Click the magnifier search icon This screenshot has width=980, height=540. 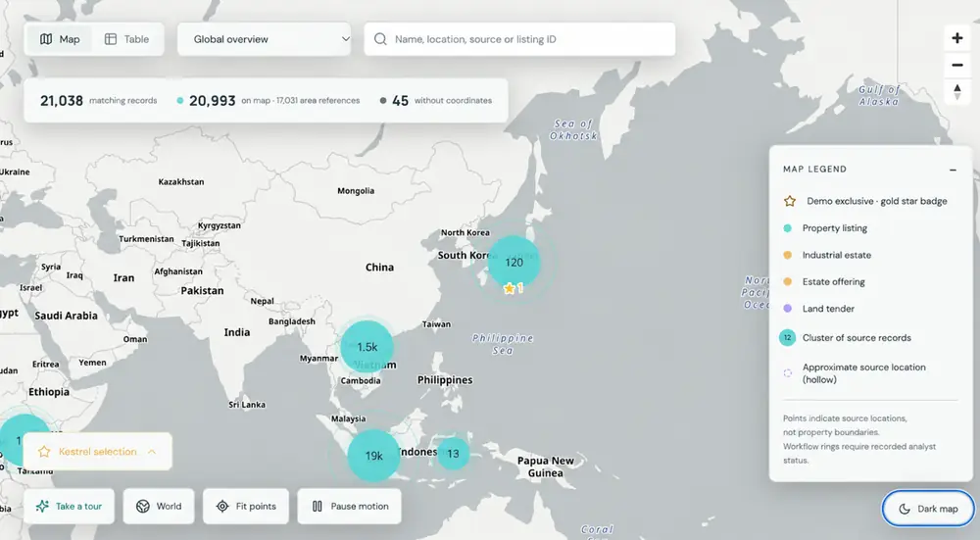(380, 39)
